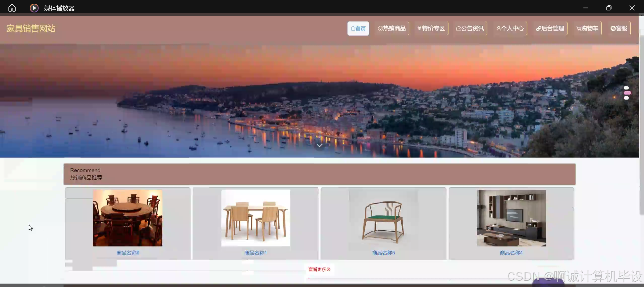
Task: Open the round dining table product image
Action: pos(128,218)
